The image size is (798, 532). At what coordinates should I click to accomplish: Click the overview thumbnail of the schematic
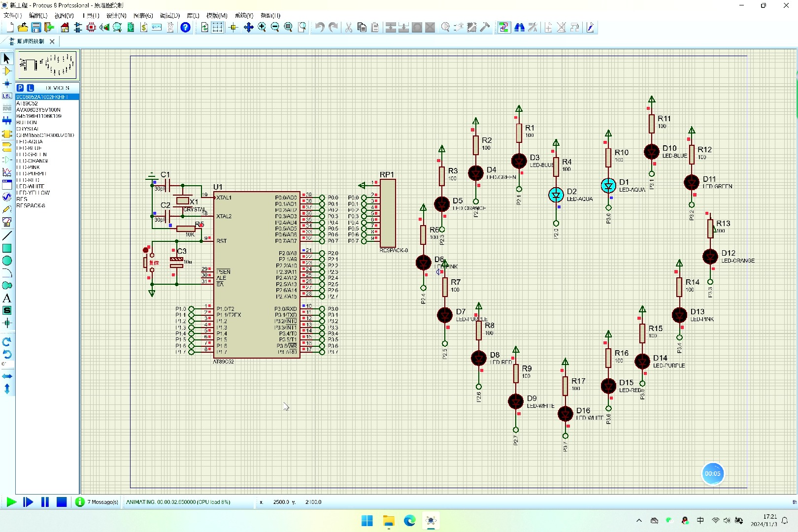coord(47,65)
